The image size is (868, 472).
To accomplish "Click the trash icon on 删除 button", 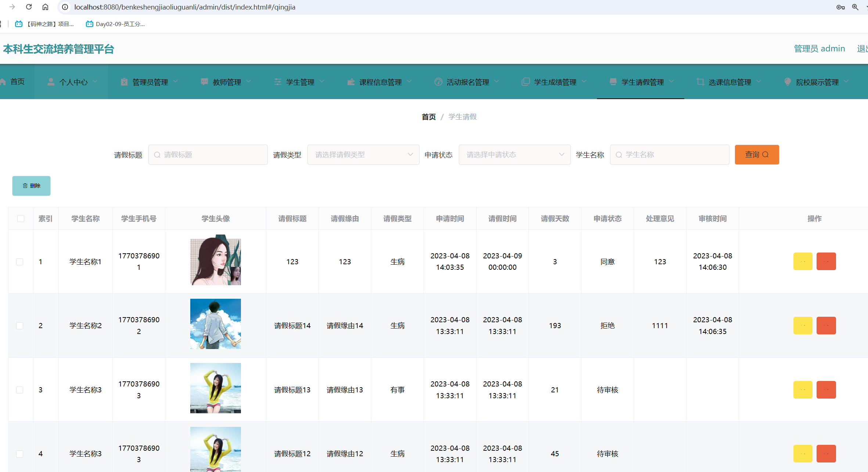I will (25, 186).
